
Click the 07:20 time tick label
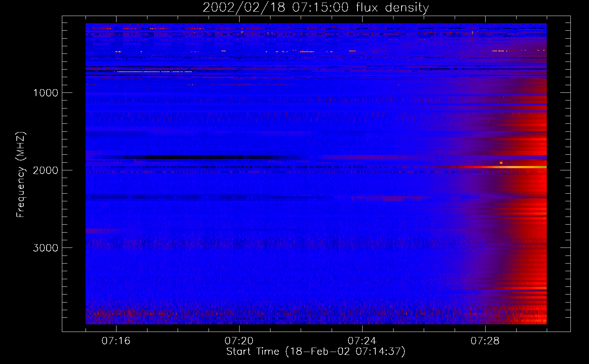pyautogui.click(x=239, y=341)
